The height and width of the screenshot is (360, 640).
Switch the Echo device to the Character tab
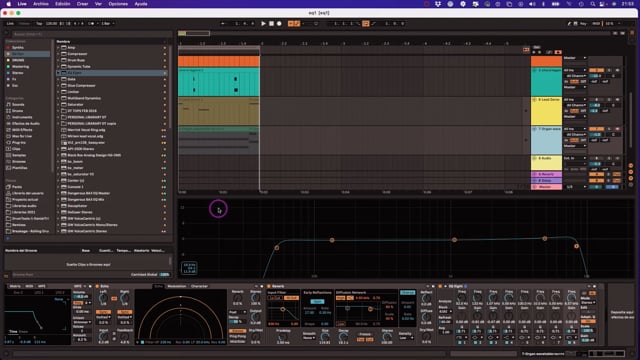point(199,286)
